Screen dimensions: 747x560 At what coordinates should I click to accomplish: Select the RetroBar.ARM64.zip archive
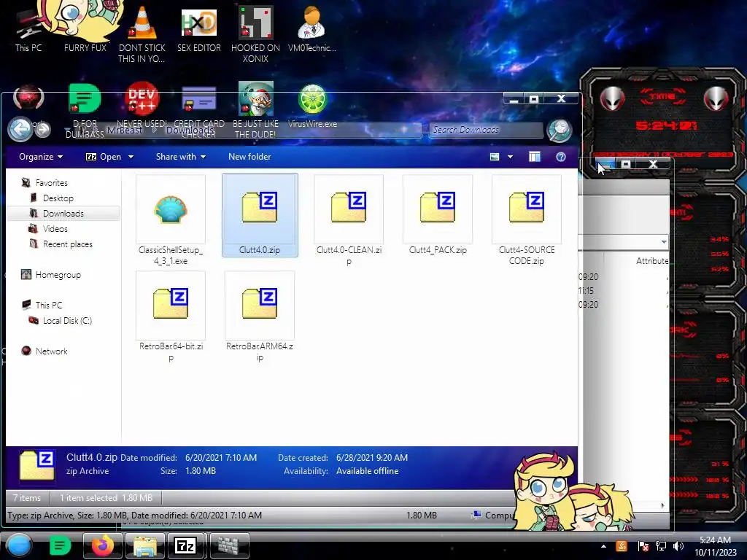coord(260,317)
